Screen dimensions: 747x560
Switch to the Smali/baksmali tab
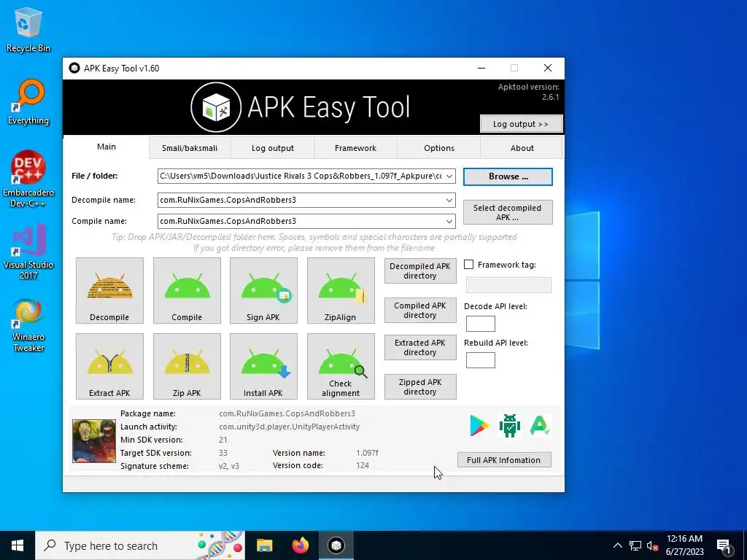pos(190,148)
